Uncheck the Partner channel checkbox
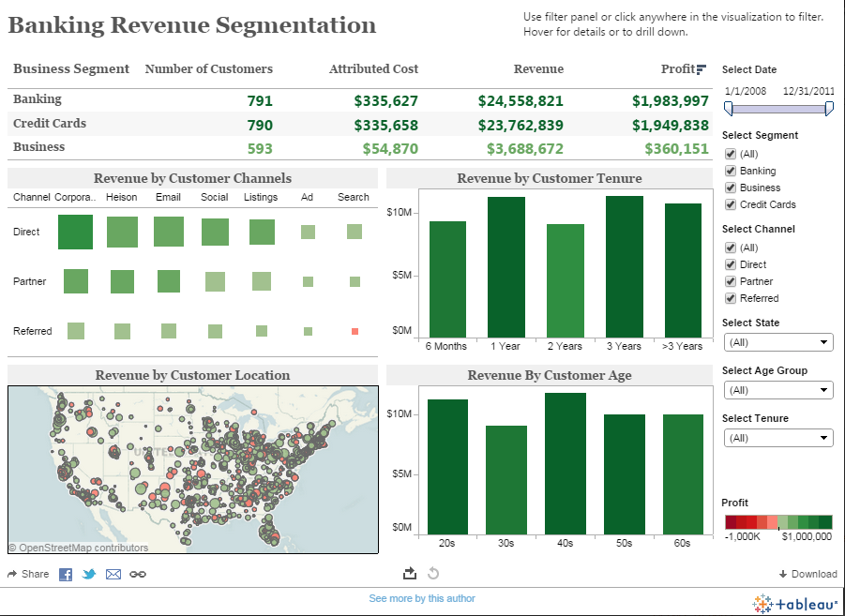Screen dimensions: 845x616 (731, 281)
